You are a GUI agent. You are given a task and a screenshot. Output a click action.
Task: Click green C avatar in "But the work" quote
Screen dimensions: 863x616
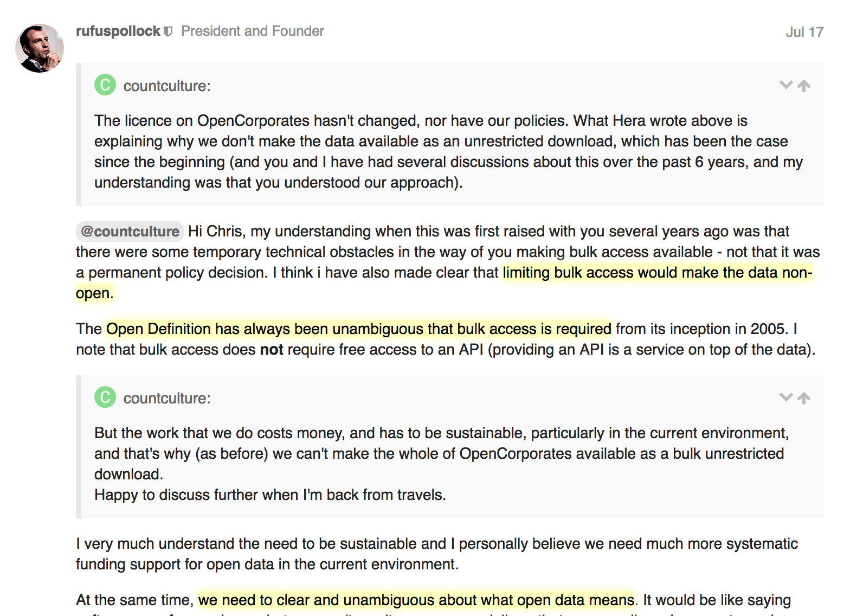click(105, 397)
